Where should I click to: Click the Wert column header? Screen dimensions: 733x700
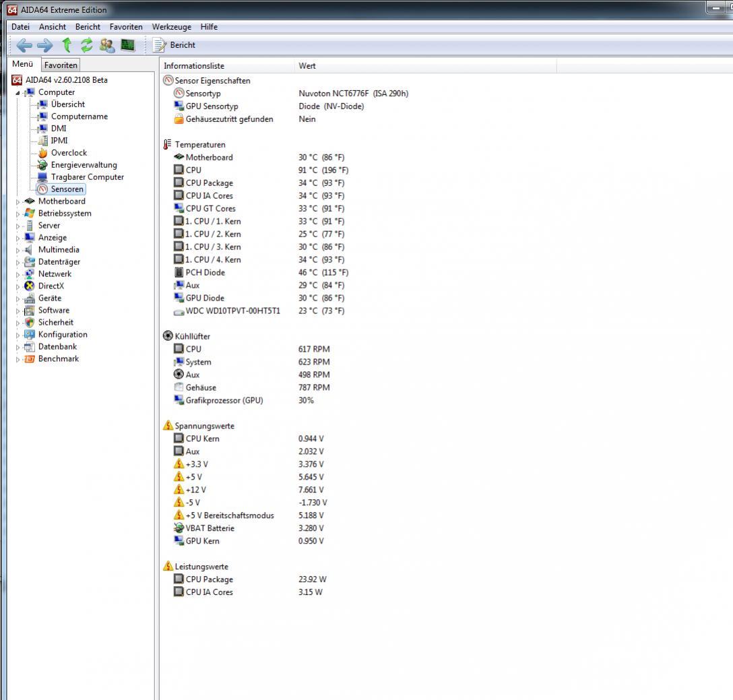point(425,66)
